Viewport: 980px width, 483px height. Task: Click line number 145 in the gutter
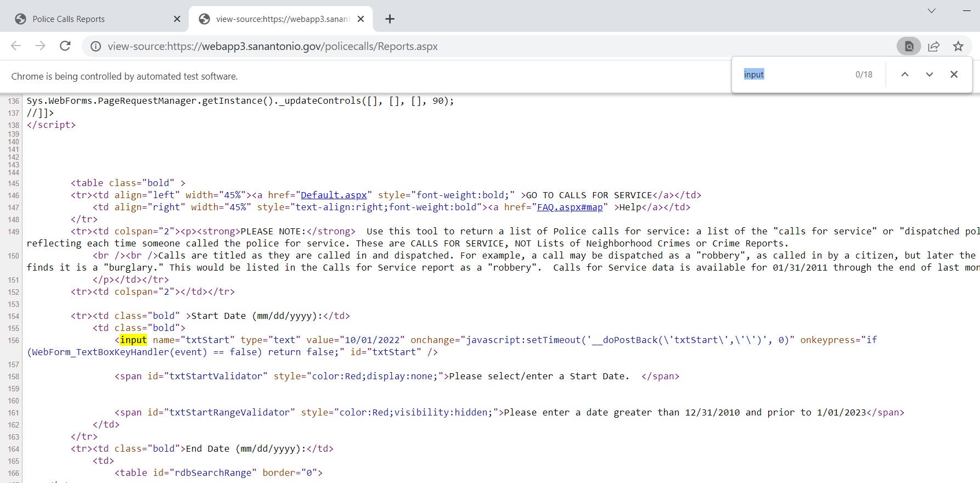(x=13, y=183)
